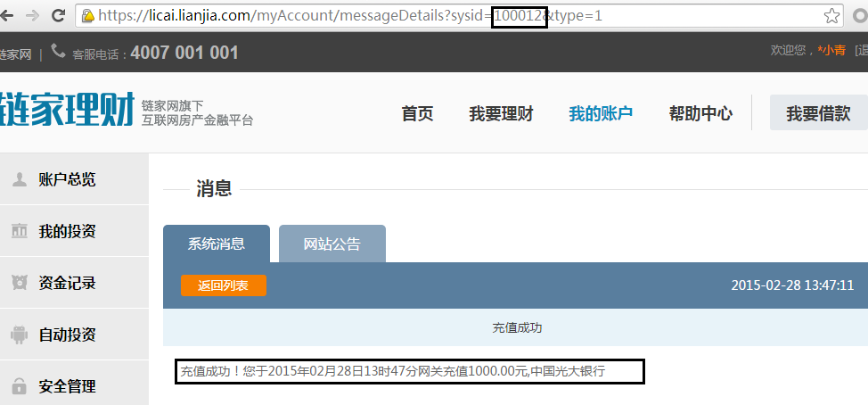Click the message text mentioning 中国光大银行

click(393, 371)
